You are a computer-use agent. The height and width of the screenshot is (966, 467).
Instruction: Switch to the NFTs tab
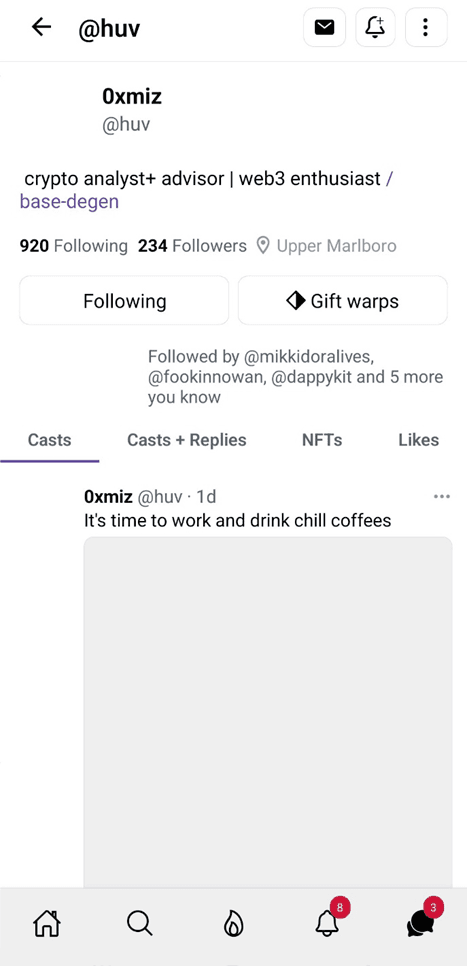point(322,440)
